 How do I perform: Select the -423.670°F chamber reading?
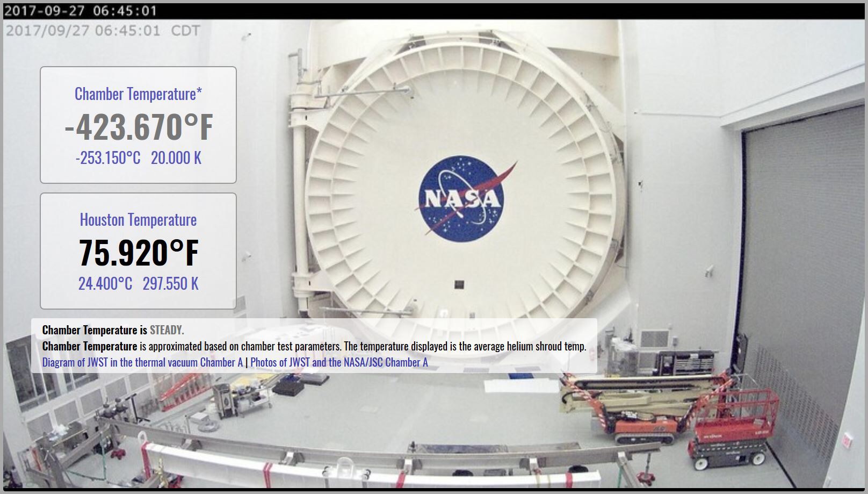[138, 127]
